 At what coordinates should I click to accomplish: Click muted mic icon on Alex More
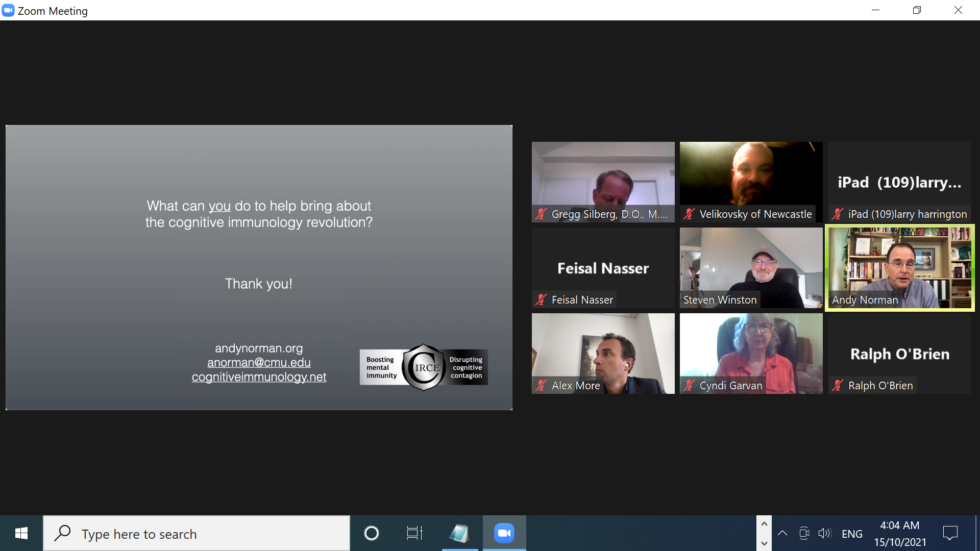tap(541, 386)
